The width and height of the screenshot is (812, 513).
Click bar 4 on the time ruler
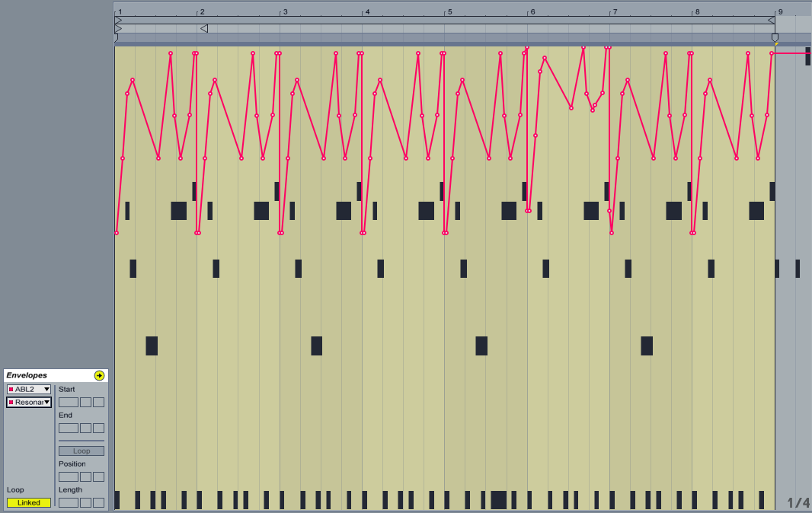367,11
